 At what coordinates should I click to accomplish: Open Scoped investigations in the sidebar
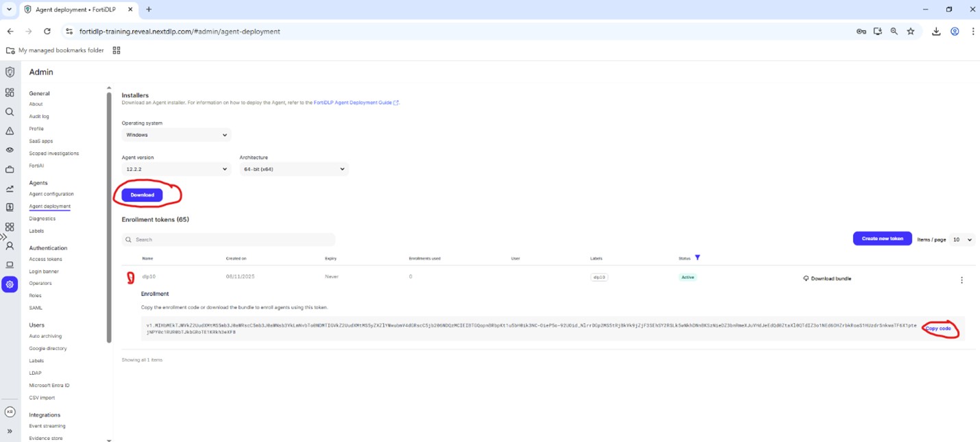pos(54,154)
